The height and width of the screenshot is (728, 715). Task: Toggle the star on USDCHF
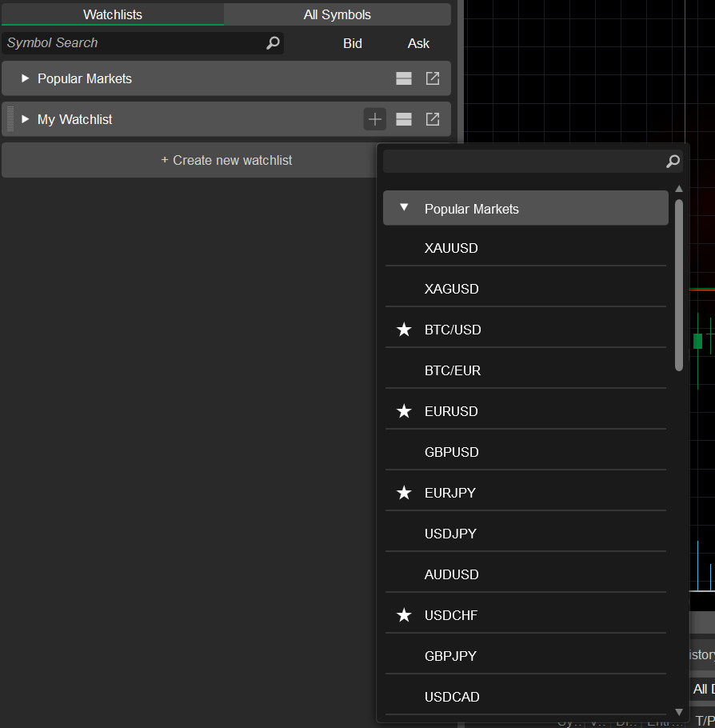404,615
